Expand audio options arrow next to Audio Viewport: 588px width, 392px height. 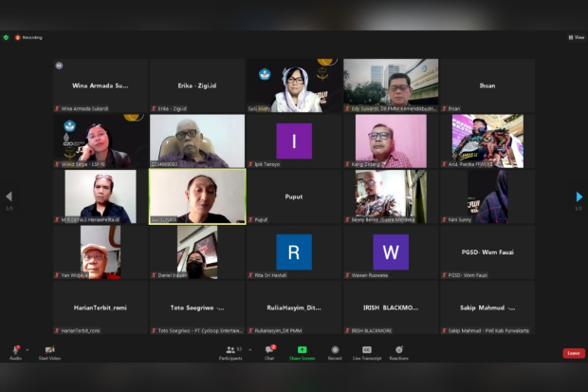coord(28,349)
